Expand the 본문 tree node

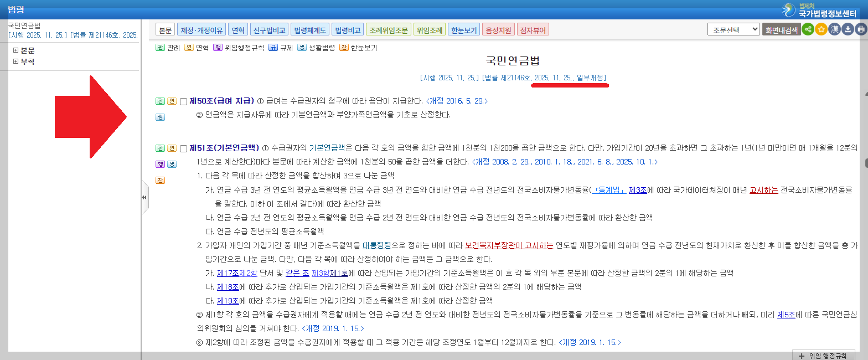[15, 50]
